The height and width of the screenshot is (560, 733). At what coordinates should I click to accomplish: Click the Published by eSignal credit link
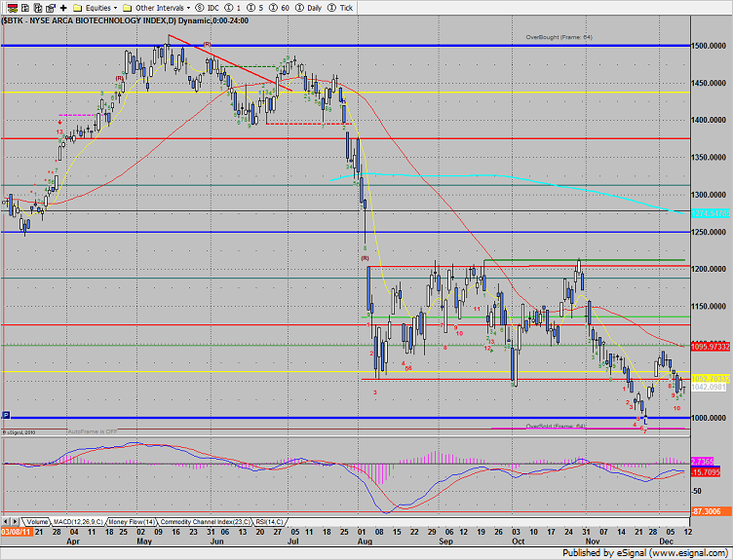(646, 553)
